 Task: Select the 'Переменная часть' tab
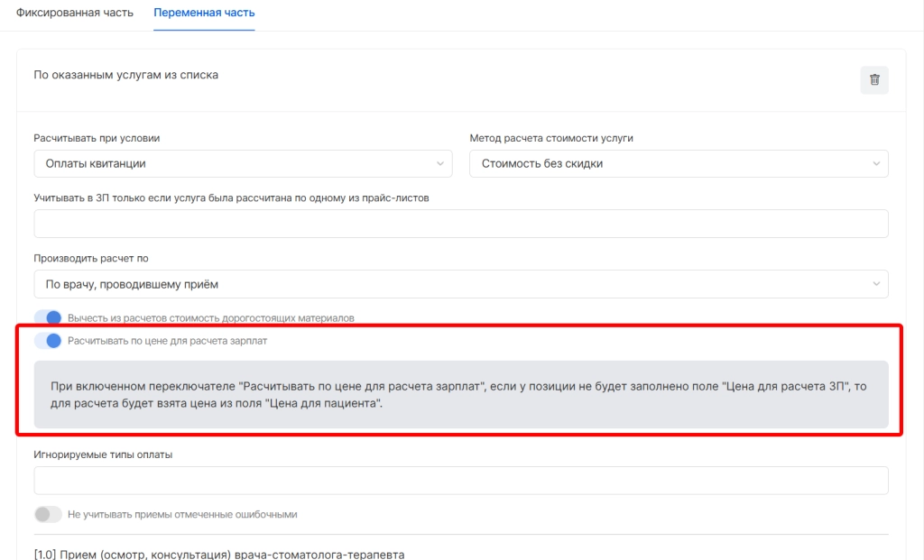tap(204, 14)
